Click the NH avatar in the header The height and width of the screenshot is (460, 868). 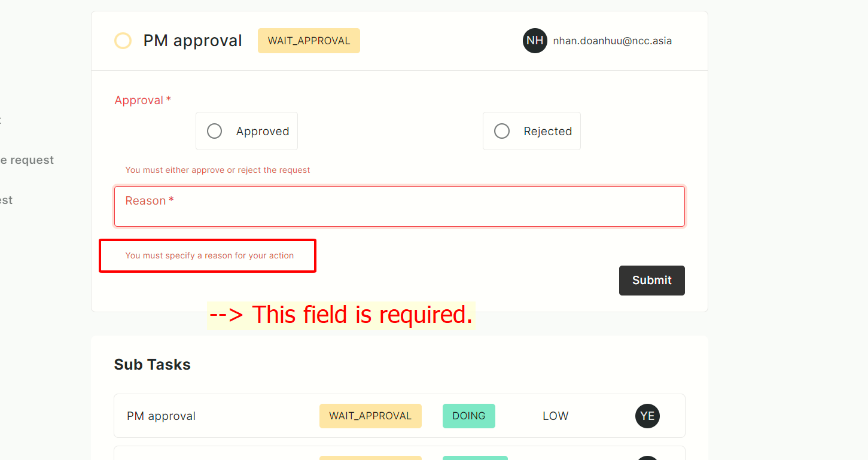point(535,41)
